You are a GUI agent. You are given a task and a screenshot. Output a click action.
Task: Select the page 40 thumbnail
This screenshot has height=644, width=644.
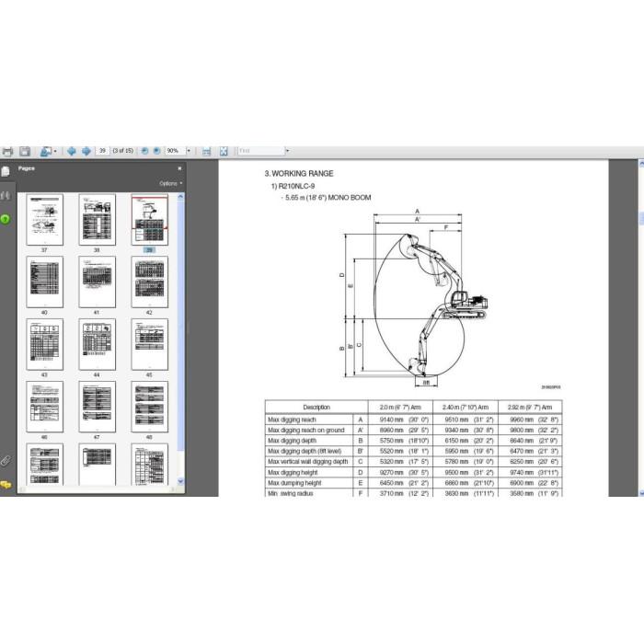point(44,282)
